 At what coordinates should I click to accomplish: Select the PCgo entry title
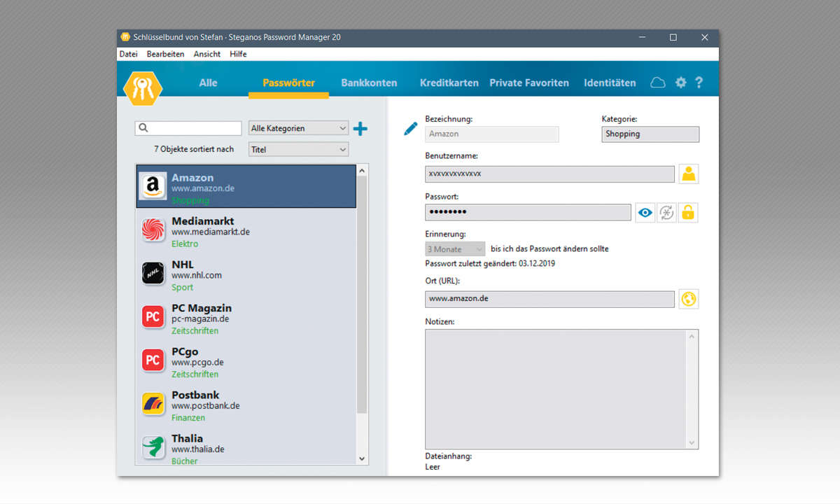185,351
